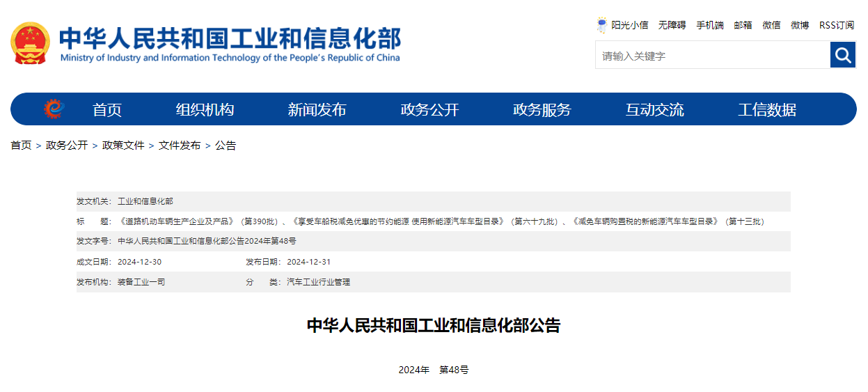Open the 组织机构 navigation menu

tap(205, 110)
